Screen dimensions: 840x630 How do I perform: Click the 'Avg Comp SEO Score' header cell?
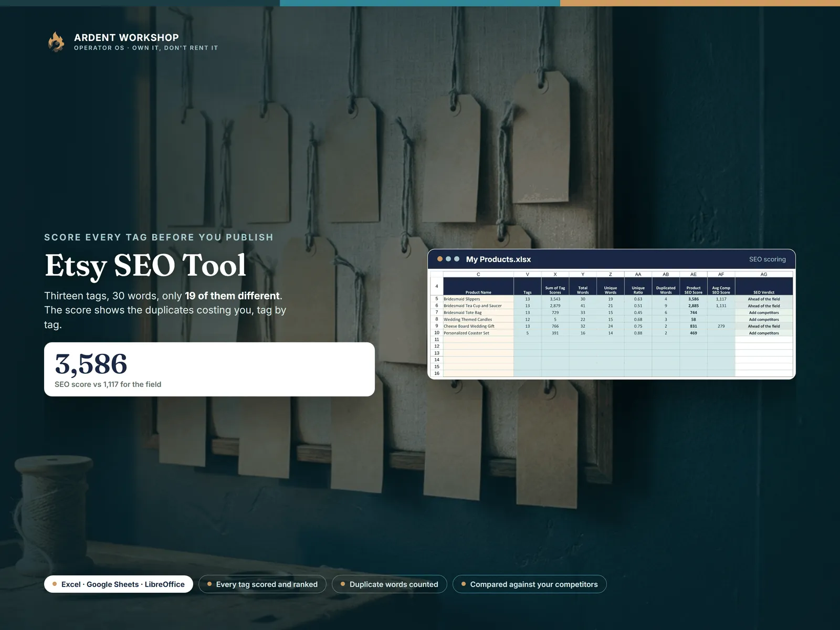click(x=721, y=287)
